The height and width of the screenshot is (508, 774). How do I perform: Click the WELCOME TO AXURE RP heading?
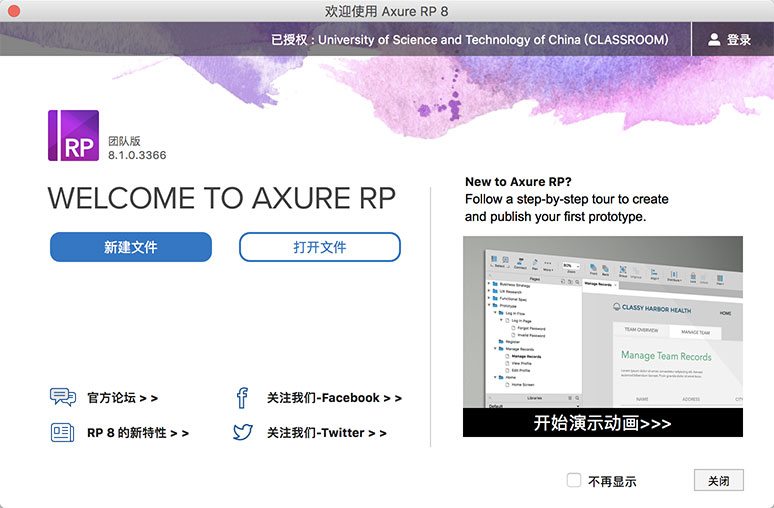point(222,198)
